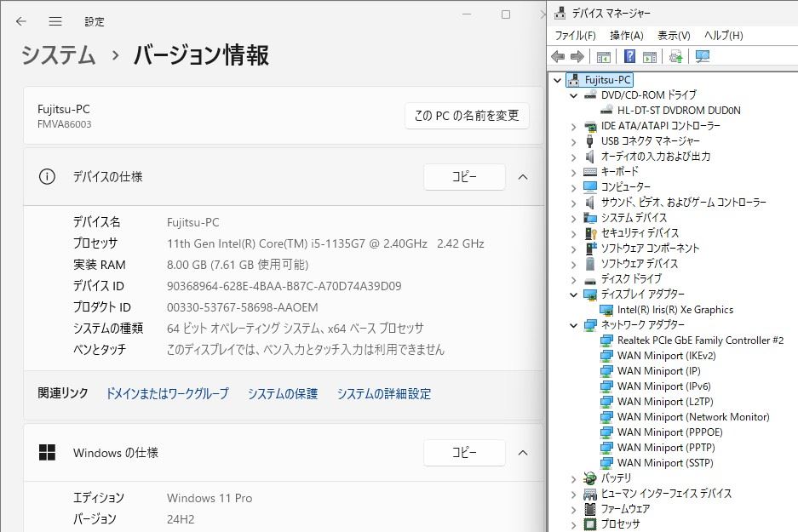Collapse the ディスプレイ アダプター node
This screenshot has width=798, height=532.
click(x=573, y=295)
